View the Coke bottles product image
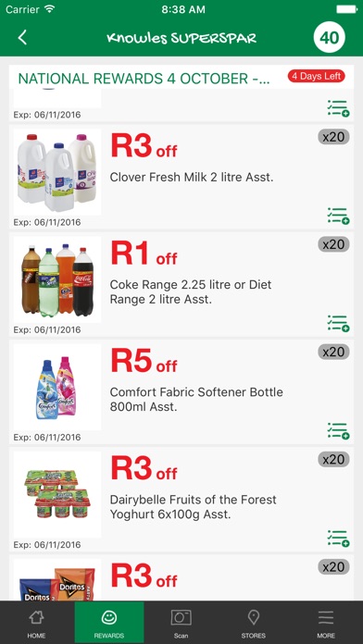 click(57, 279)
